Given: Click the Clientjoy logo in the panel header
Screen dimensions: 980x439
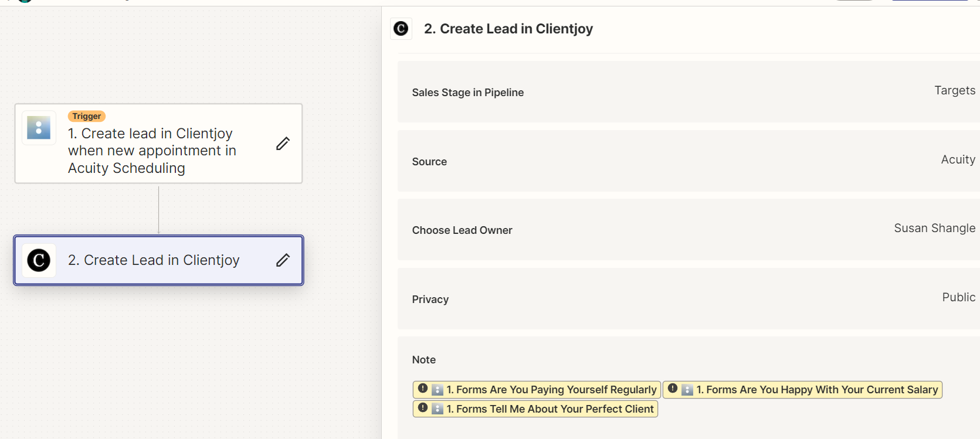Looking at the screenshot, I should (x=401, y=29).
